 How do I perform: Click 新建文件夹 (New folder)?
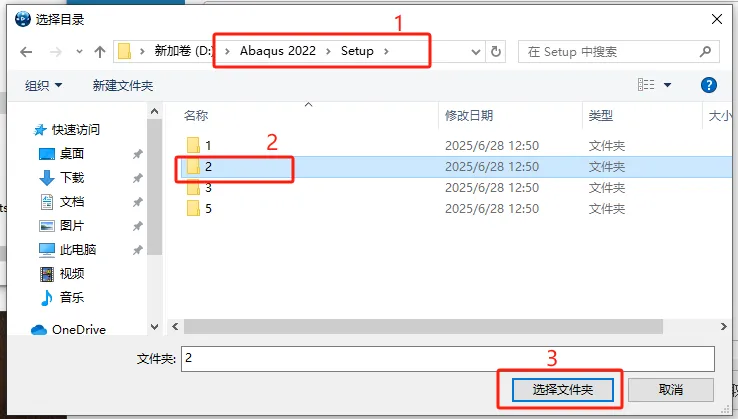tap(123, 85)
